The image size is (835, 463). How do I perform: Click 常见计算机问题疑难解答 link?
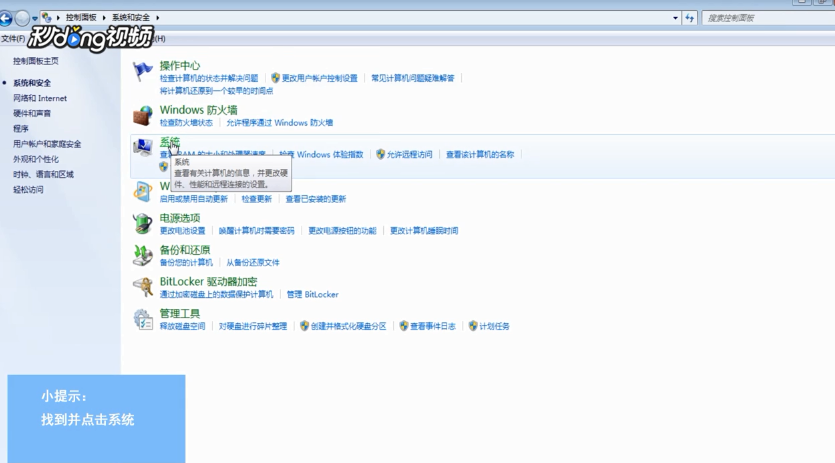tap(413, 78)
